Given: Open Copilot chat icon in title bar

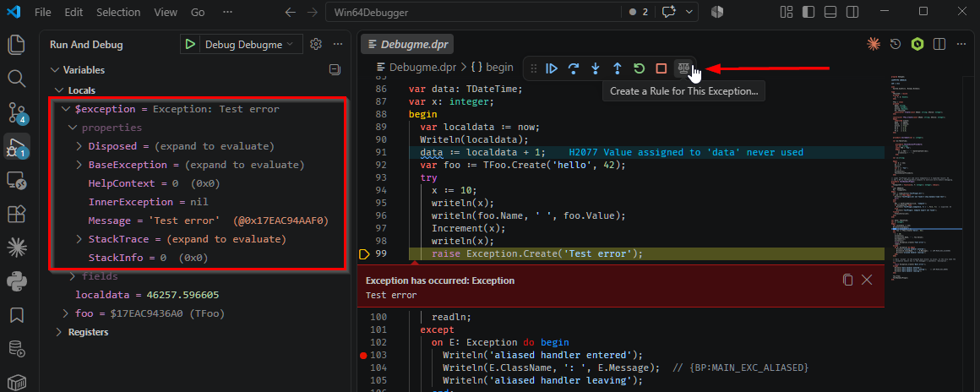Looking at the screenshot, I should pyautogui.click(x=669, y=11).
